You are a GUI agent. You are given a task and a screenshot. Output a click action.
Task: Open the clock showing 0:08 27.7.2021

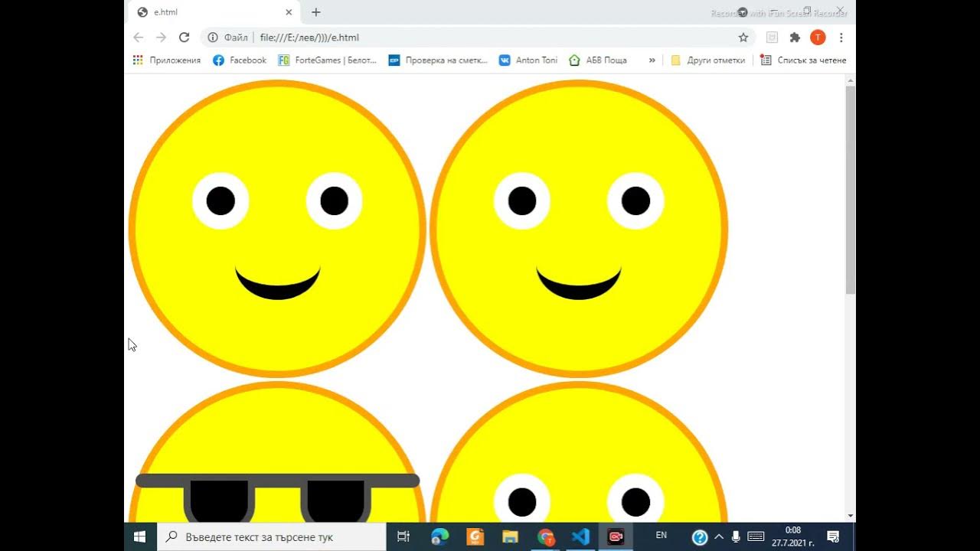tap(793, 536)
